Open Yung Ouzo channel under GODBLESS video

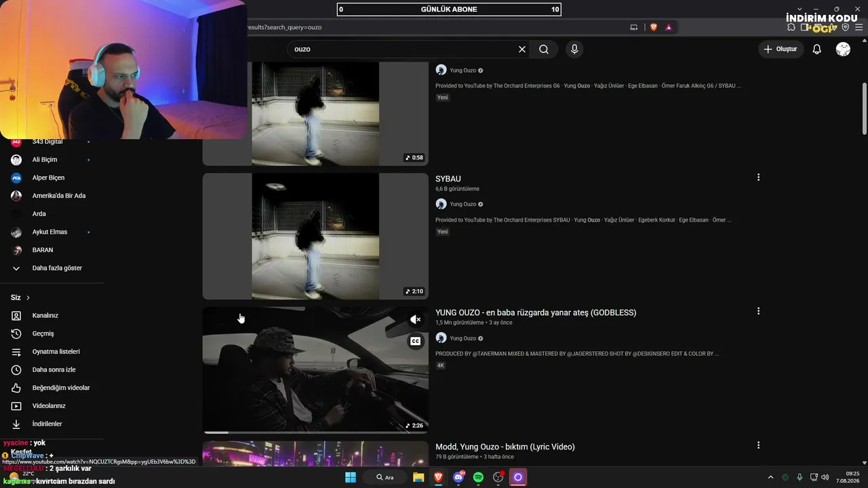coord(463,338)
